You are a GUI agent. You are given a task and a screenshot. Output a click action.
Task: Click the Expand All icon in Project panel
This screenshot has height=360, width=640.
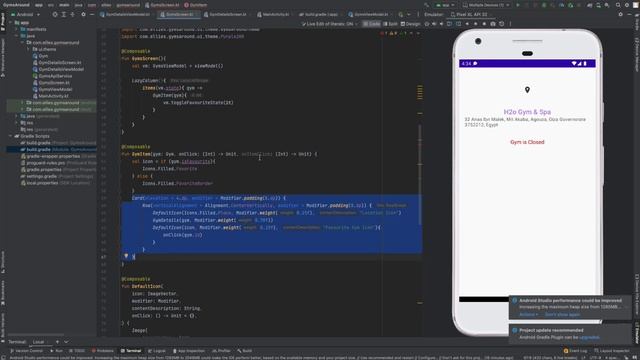click(64, 14)
